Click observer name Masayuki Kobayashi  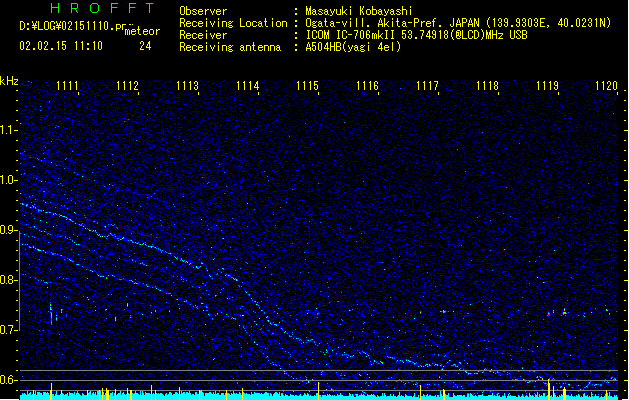(359, 11)
